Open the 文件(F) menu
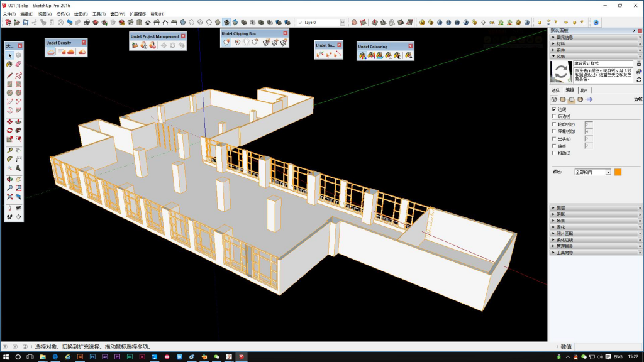Screen dimensions: 644x362 pos(9,14)
